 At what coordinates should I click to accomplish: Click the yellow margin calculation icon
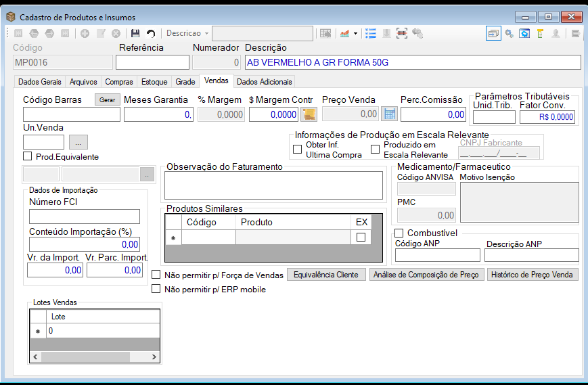click(309, 114)
